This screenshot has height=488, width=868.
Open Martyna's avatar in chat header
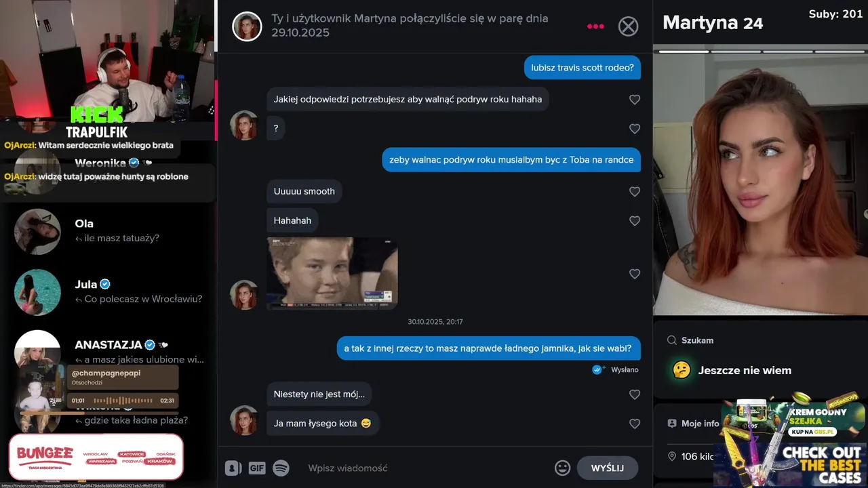[x=247, y=26]
